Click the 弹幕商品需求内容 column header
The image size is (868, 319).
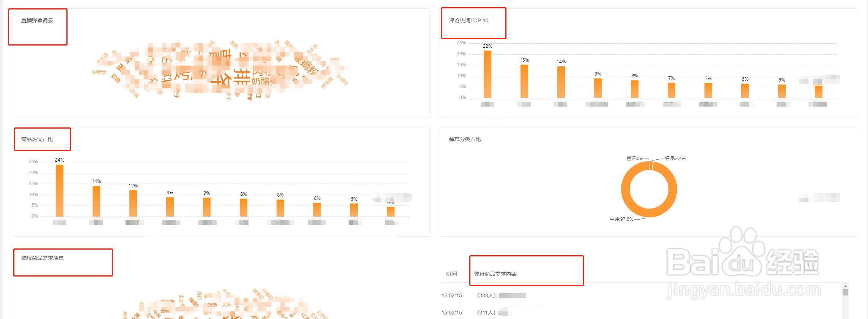tap(495, 274)
